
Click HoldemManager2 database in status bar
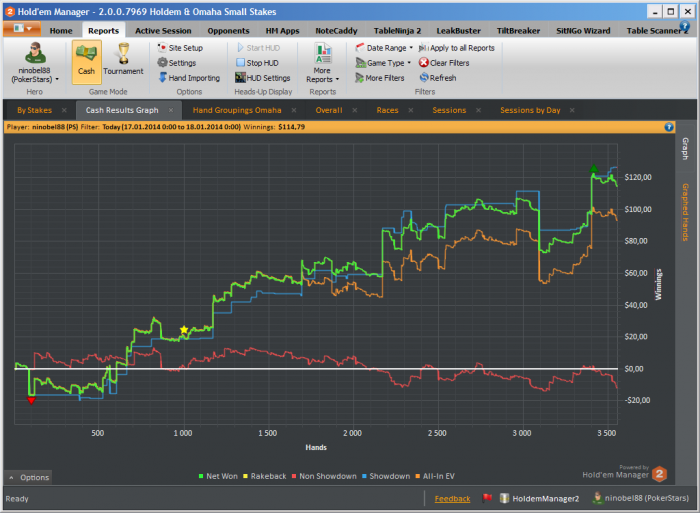(x=539, y=498)
